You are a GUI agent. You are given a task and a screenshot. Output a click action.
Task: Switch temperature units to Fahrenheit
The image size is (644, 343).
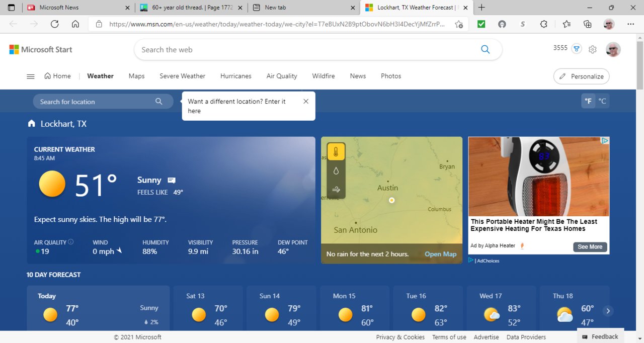click(588, 101)
